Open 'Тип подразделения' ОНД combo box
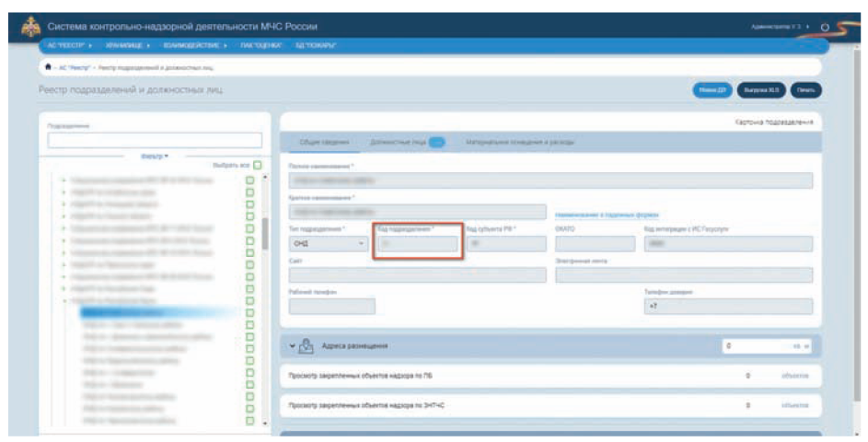 point(329,244)
